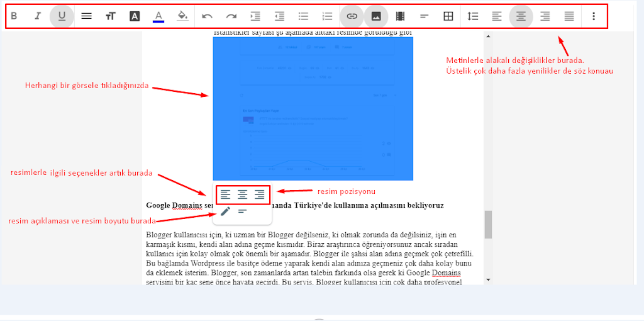Toggle bold formatting
This screenshot has height=321, width=644.
pyautogui.click(x=14, y=16)
